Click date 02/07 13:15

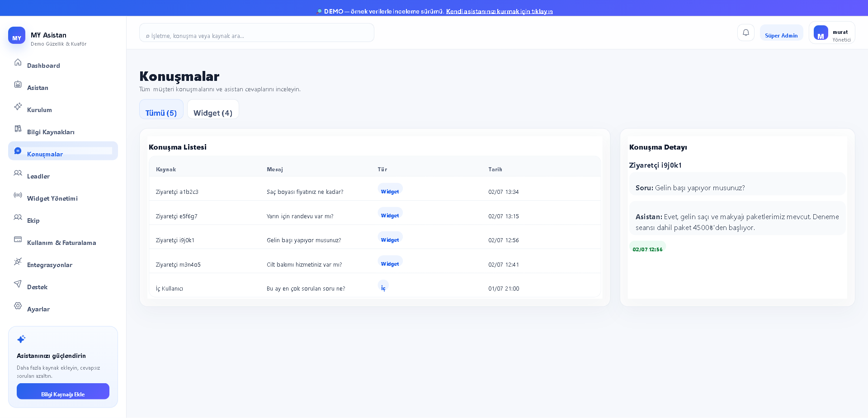[x=504, y=216]
